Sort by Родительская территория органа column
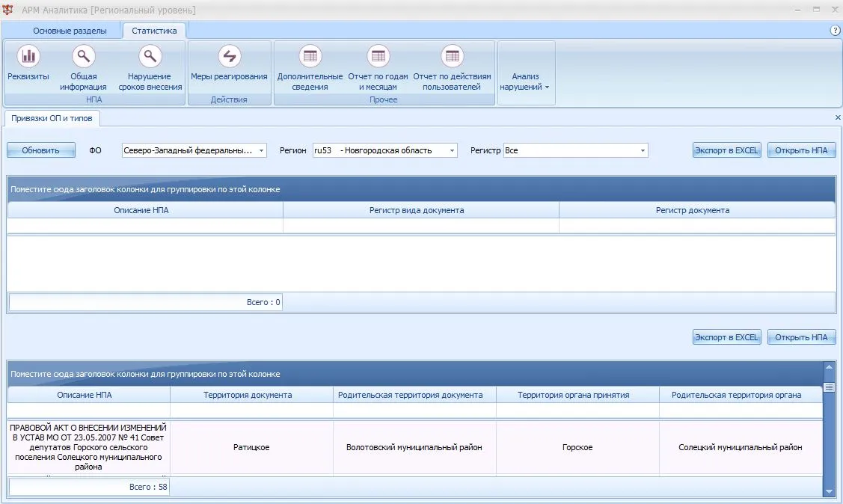 point(741,395)
